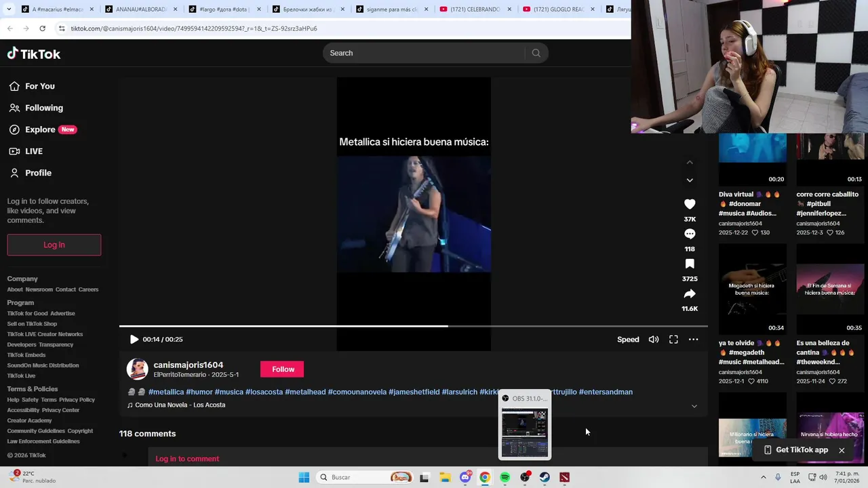Viewport: 868px width, 488px height.
Task: Show hidden system tray icons
Action: click(x=763, y=477)
